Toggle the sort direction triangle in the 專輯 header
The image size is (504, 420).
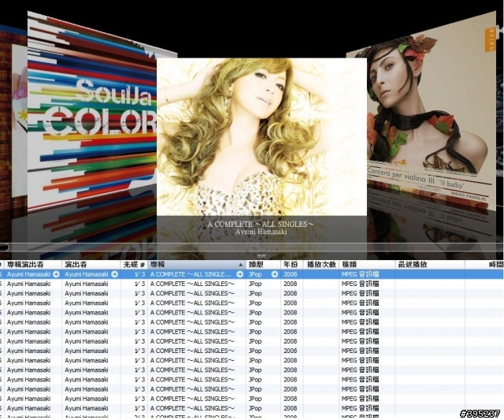[240, 265]
